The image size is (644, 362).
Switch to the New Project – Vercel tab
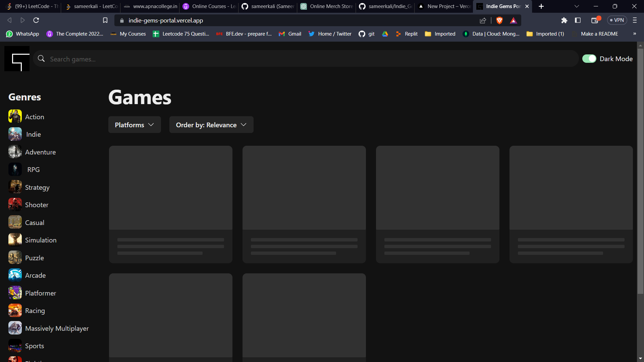pyautogui.click(x=444, y=6)
